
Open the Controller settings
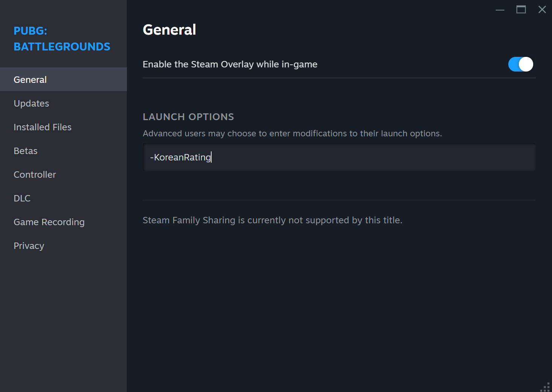click(35, 175)
